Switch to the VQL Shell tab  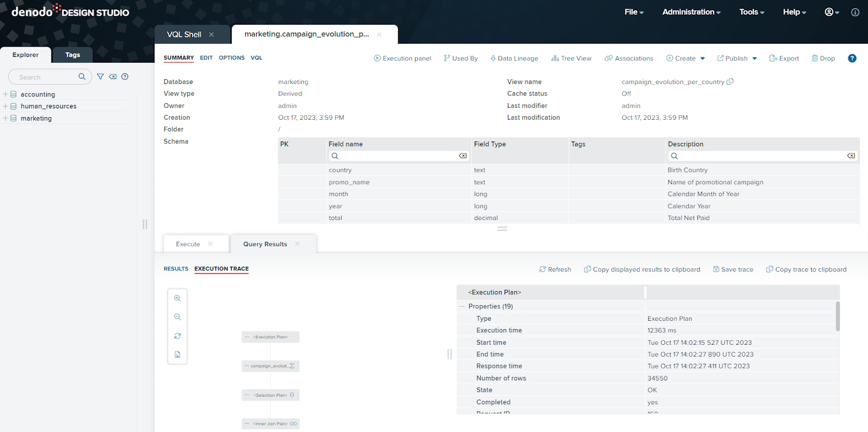click(184, 34)
